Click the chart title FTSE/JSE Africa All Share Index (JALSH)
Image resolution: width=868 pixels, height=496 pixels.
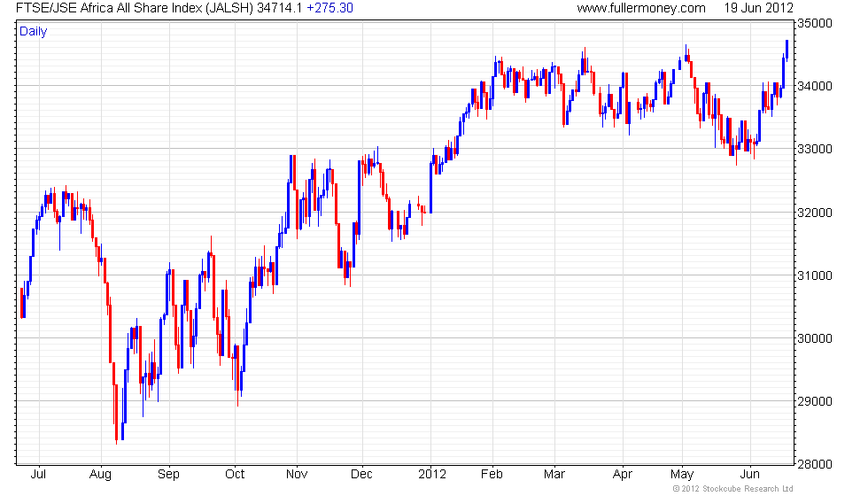135,8
